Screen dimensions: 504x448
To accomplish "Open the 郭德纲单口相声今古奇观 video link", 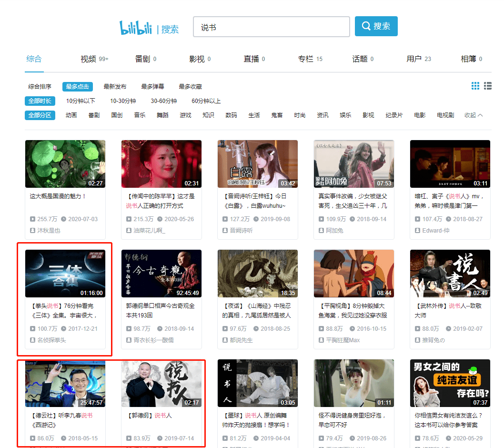I will [161, 307].
